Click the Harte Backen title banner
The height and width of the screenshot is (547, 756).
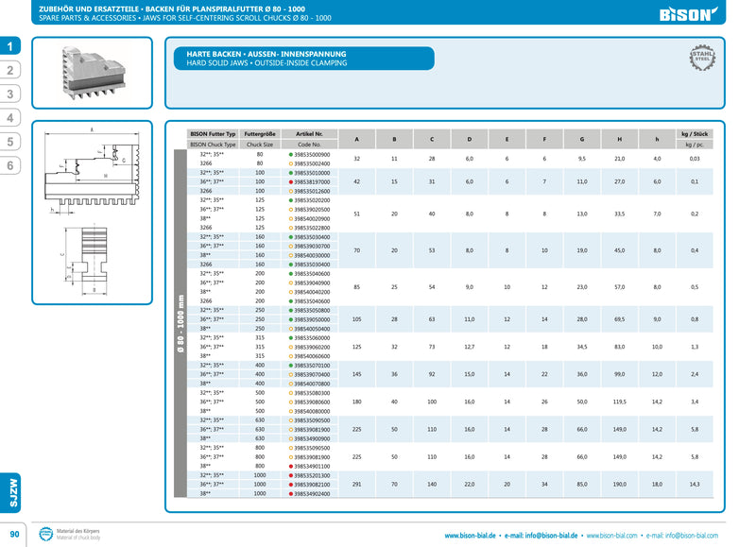click(301, 59)
